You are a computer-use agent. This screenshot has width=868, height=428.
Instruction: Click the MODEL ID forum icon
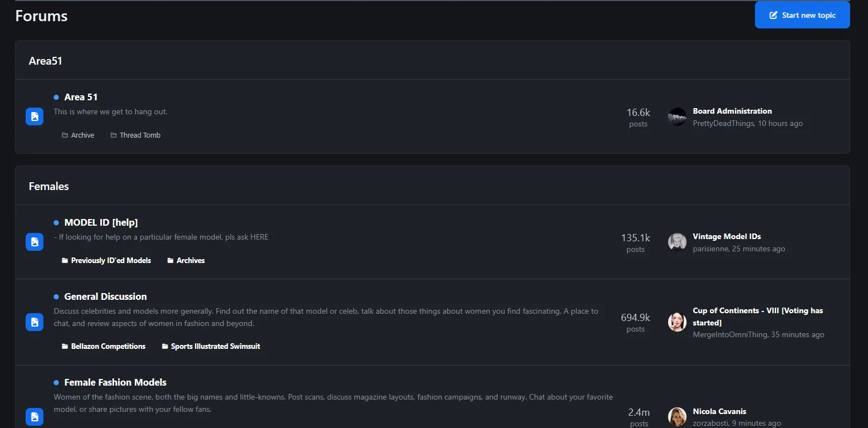35,242
